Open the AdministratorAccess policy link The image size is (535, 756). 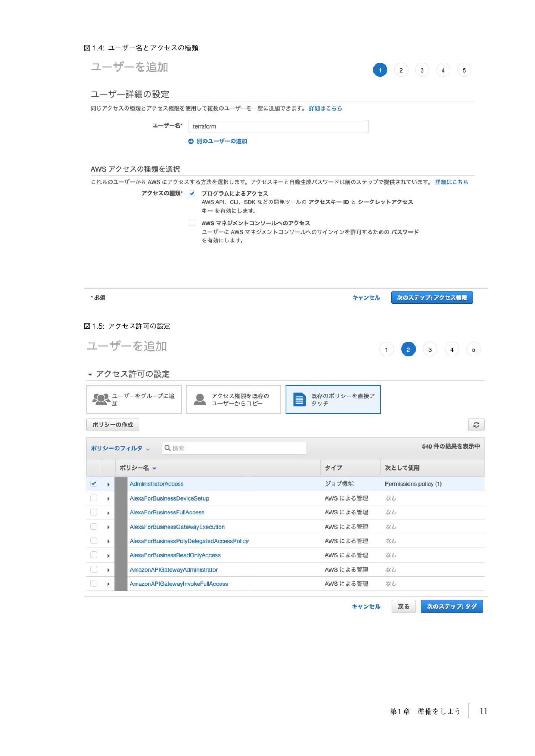pos(156,484)
